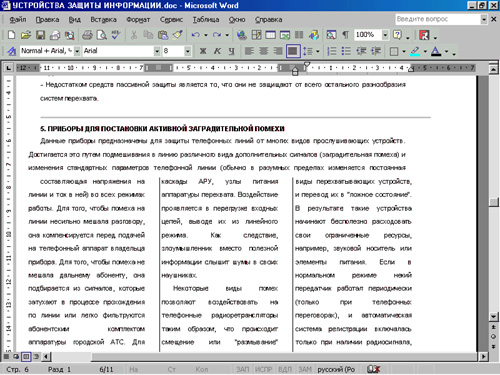
Task: Click русский language indicator in status bar
Action: pyautogui.click(x=336, y=369)
